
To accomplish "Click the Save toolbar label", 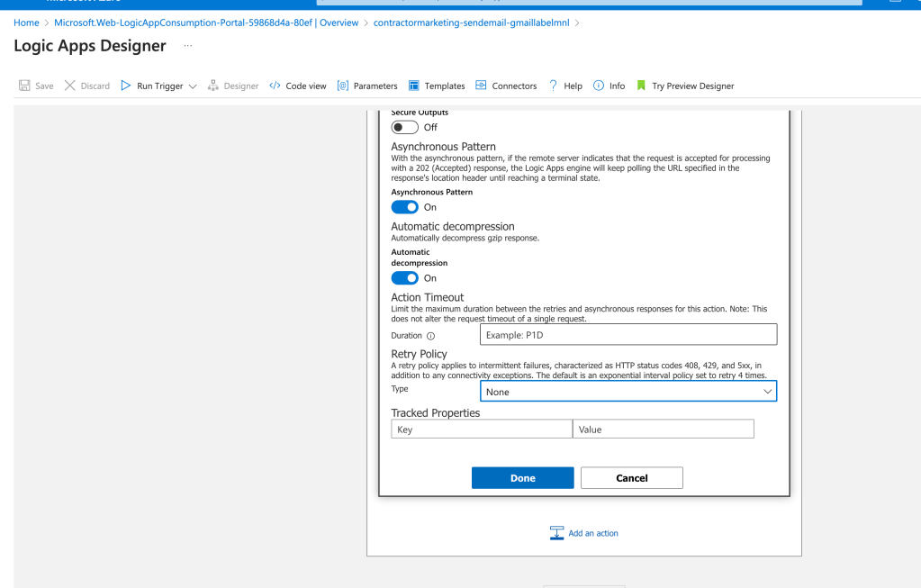I will click(x=44, y=86).
